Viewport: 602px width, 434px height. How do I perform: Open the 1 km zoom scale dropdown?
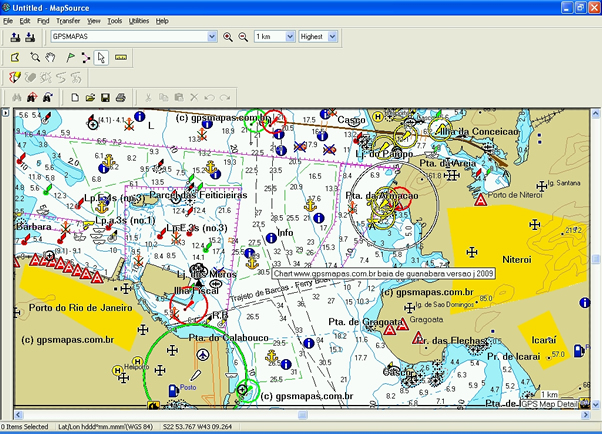tap(290, 37)
